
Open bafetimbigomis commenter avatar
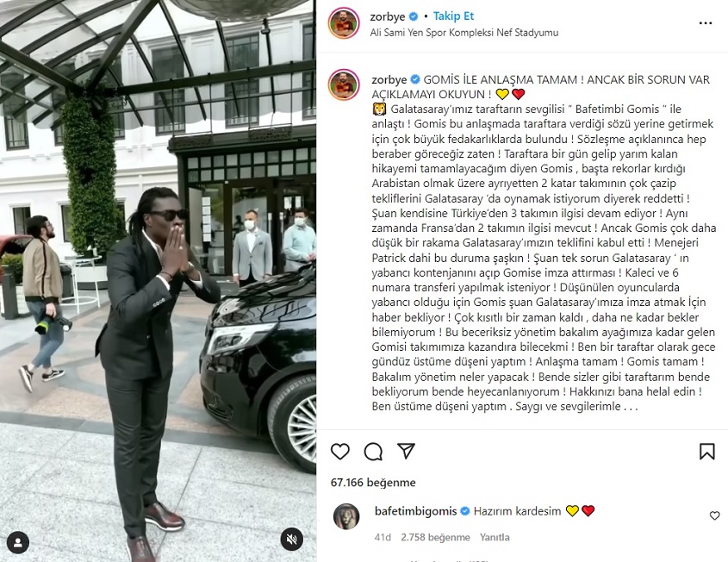pos(346,516)
